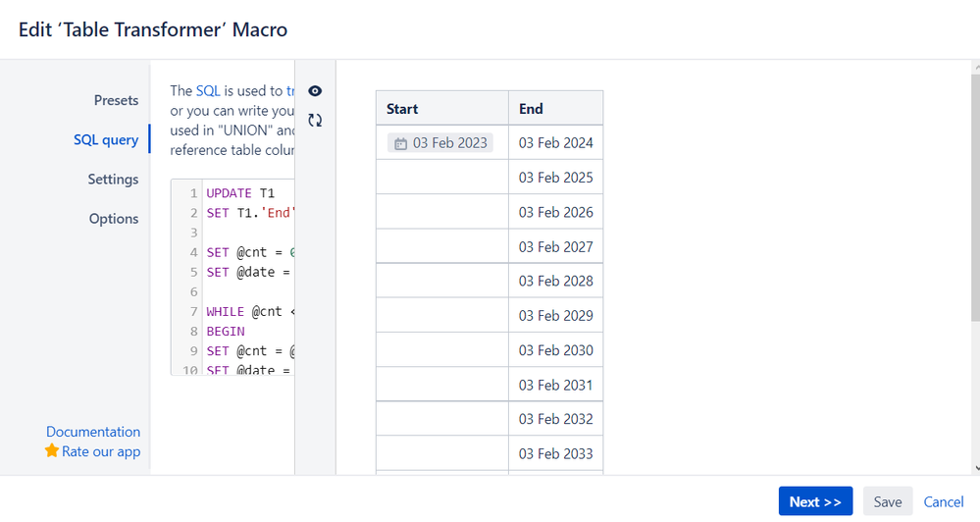Click the Save button
The height and width of the screenshot is (522, 980).
tap(887, 501)
